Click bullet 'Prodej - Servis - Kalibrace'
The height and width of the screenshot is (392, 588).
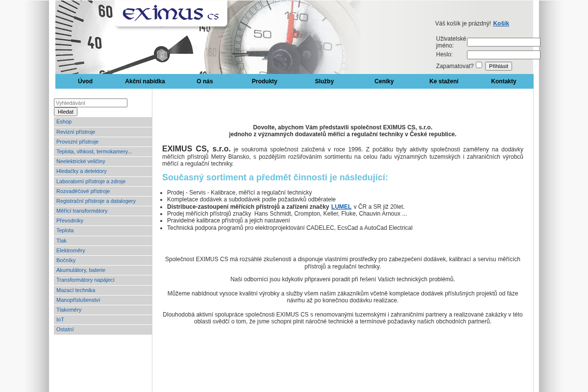coord(240,193)
